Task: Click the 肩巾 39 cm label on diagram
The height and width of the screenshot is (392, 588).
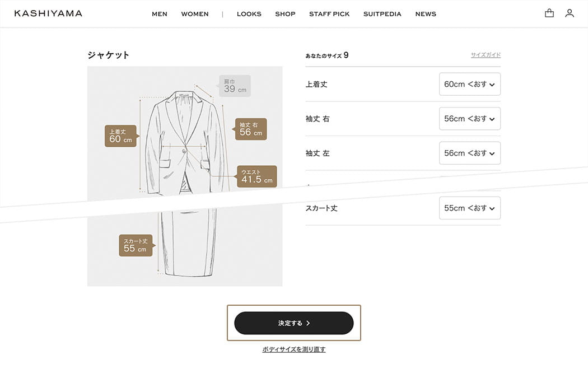Action: tap(235, 86)
